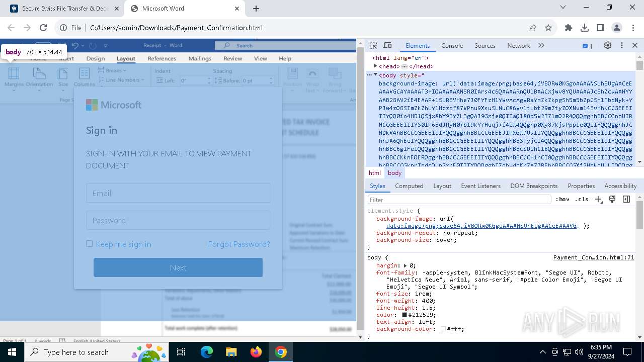This screenshot has width=644, height=362.
Task: Open the DevTools issues counter
Action: pos(587,46)
